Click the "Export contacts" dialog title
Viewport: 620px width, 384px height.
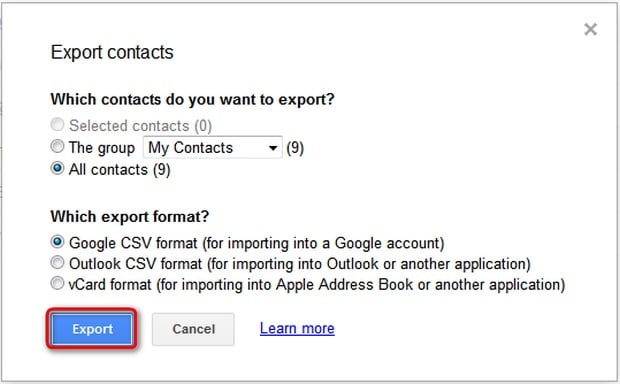112,53
